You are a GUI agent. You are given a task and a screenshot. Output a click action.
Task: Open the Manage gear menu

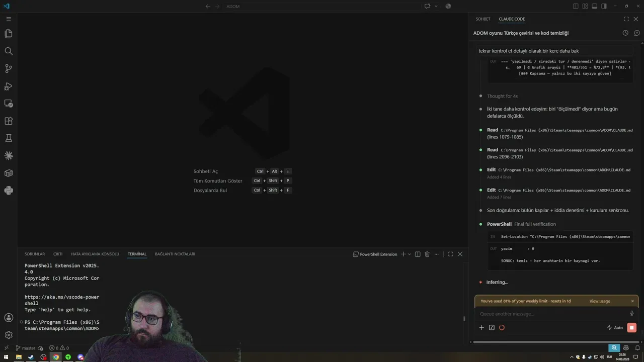[9, 335]
